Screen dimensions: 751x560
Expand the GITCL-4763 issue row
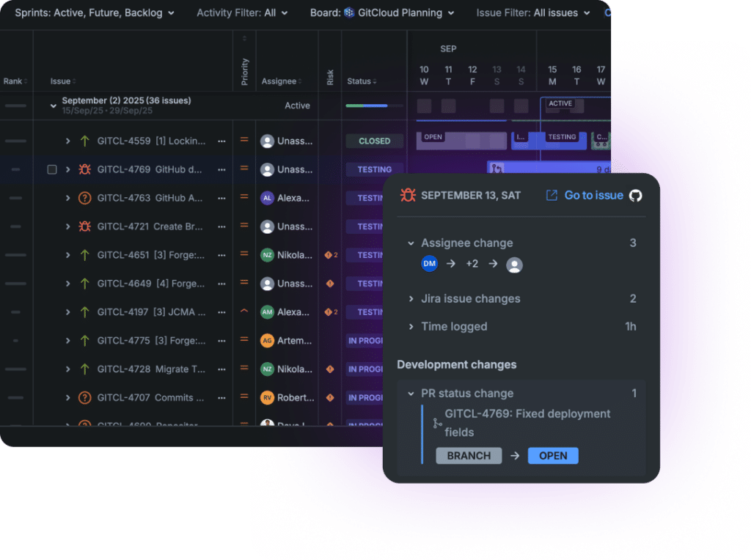tap(68, 198)
